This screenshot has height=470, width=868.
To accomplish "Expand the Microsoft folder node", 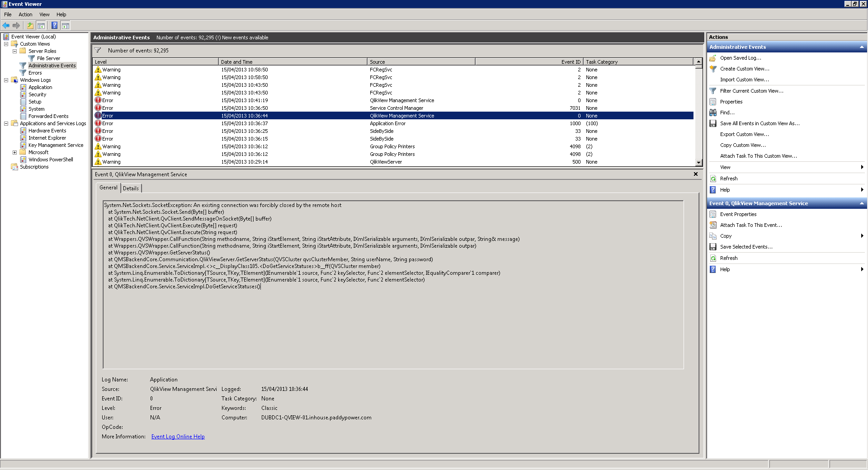I will coord(14,152).
